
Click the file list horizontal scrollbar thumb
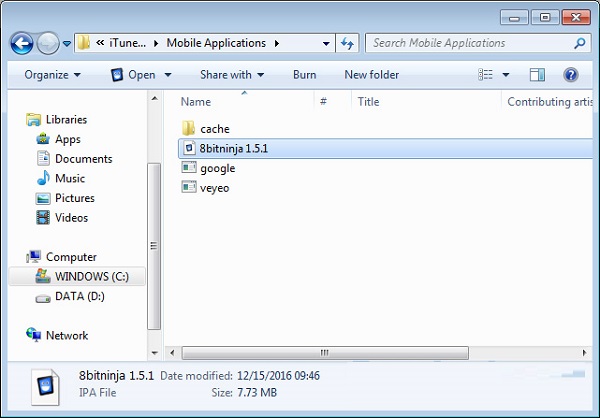pyautogui.click(x=325, y=353)
